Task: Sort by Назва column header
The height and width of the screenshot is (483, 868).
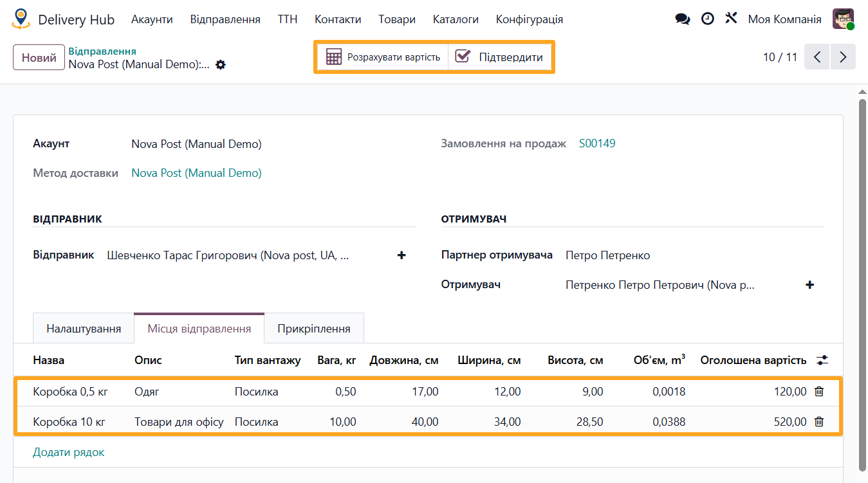Action: [49, 360]
